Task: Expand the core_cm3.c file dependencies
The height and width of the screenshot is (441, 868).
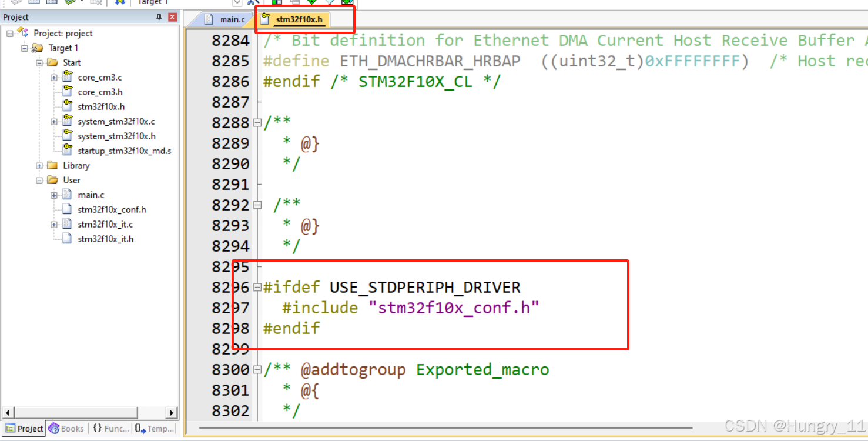Action: (54, 77)
